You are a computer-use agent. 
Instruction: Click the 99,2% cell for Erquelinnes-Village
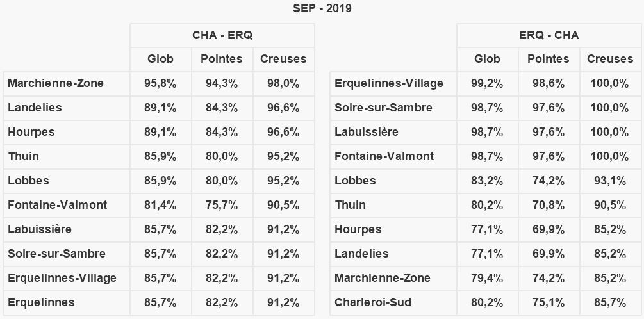pyautogui.click(x=487, y=83)
